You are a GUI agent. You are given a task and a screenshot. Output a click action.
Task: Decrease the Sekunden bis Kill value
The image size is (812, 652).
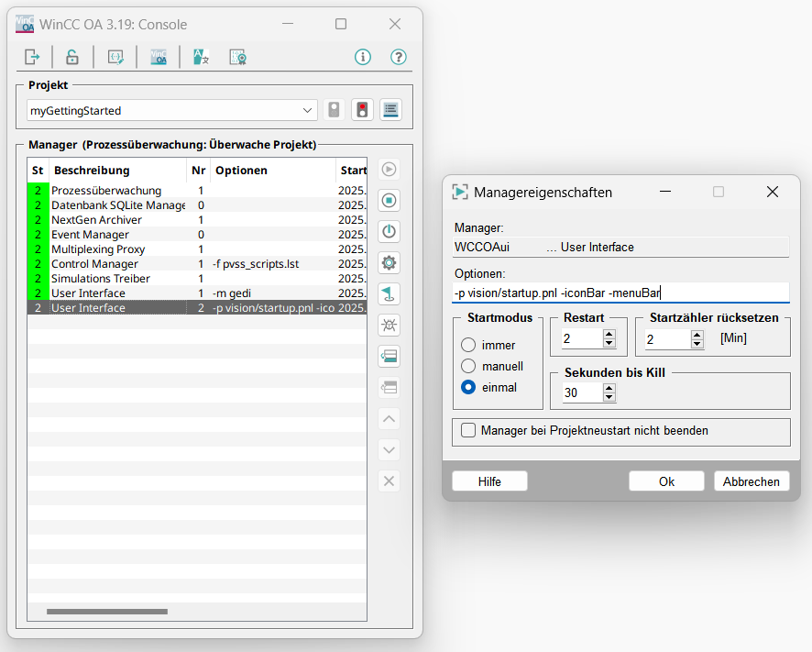(609, 398)
